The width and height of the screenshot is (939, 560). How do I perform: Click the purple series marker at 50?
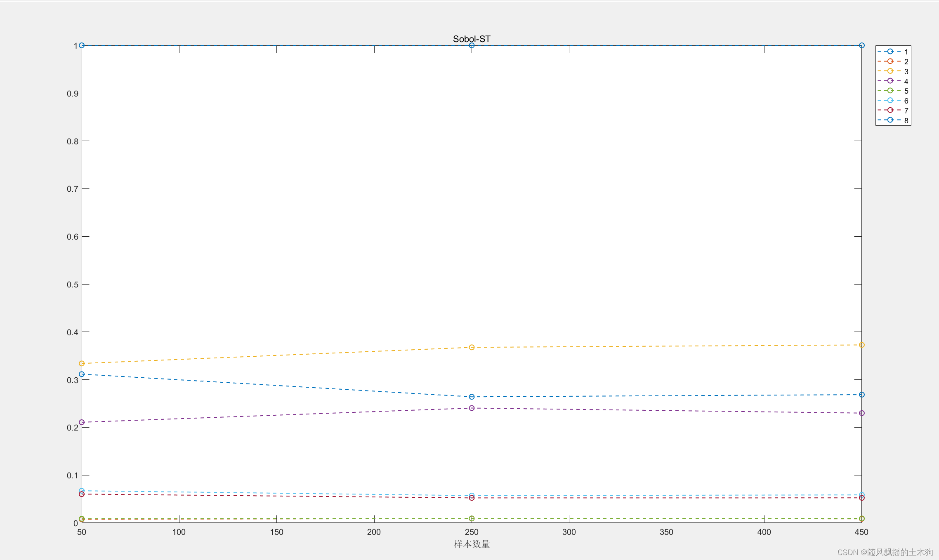[82, 422]
